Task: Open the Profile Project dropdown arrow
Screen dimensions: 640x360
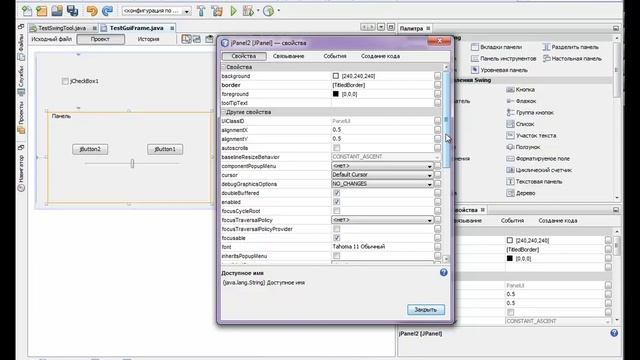Action: point(278,11)
